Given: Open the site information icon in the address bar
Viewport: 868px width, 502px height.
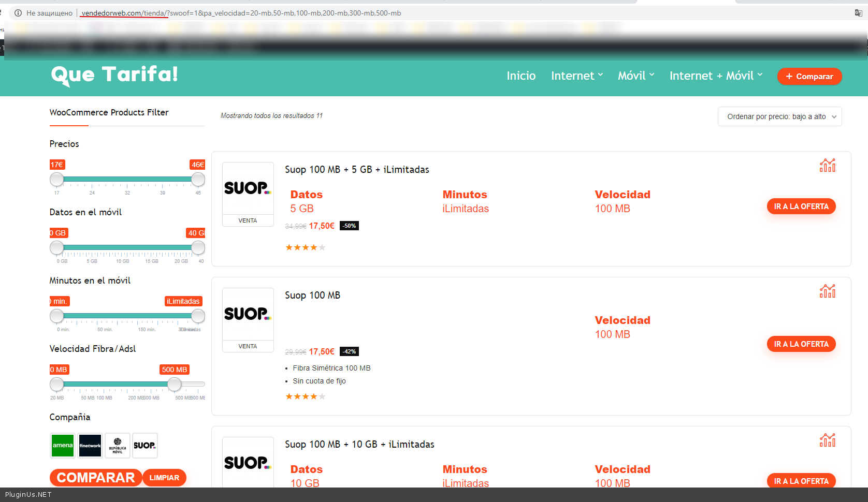Looking at the screenshot, I should coord(18,13).
